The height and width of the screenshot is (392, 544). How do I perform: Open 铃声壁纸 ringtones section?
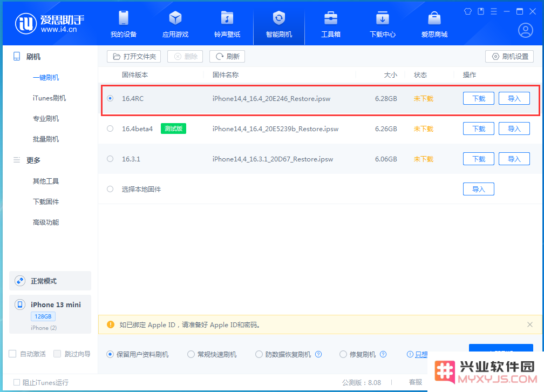tap(227, 24)
